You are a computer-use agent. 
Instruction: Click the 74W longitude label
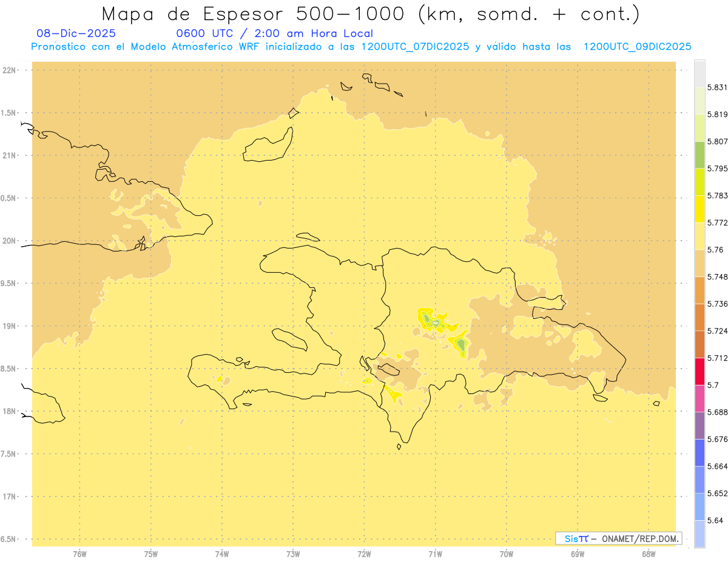pos(222,554)
